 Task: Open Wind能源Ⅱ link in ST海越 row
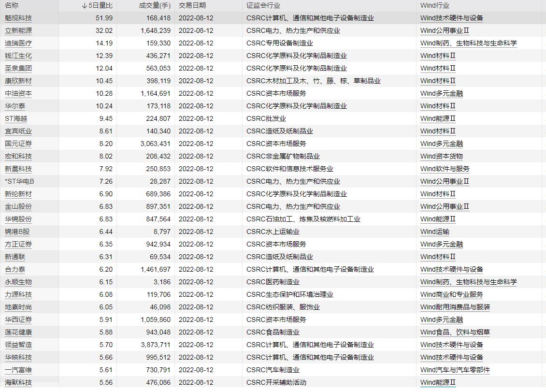438,118
